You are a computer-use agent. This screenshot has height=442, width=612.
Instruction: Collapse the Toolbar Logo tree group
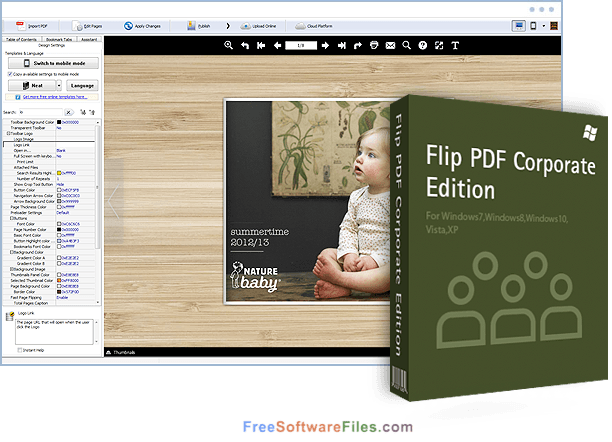pos(9,134)
